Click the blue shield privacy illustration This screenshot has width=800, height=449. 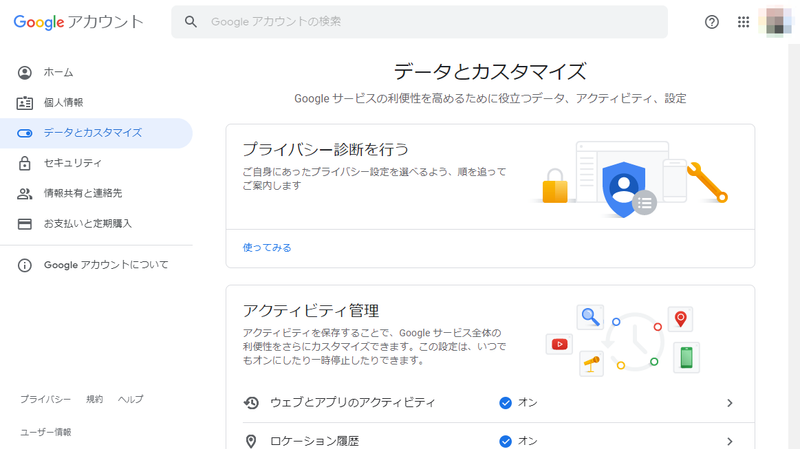pyautogui.click(x=623, y=190)
